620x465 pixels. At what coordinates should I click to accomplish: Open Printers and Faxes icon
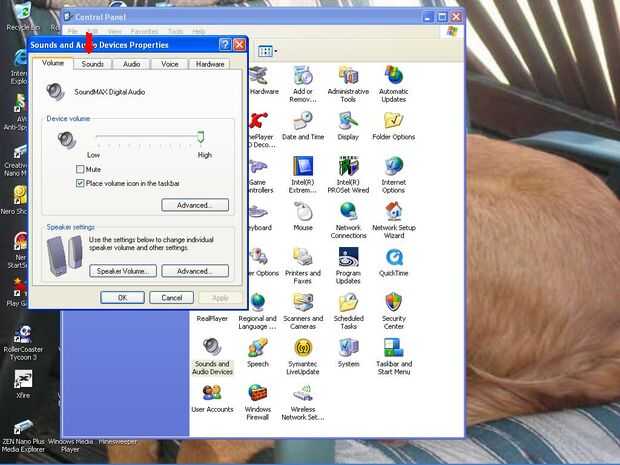(x=303, y=265)
